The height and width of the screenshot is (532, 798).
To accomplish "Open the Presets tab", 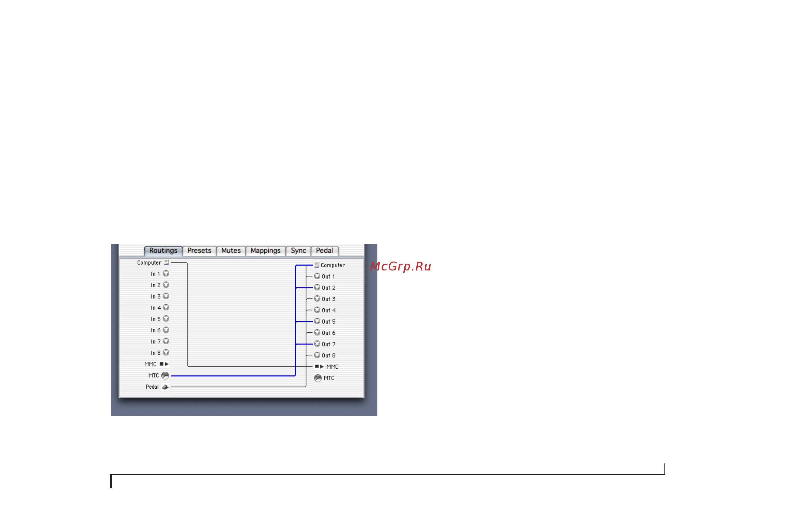I will click(x=199, y=251).
